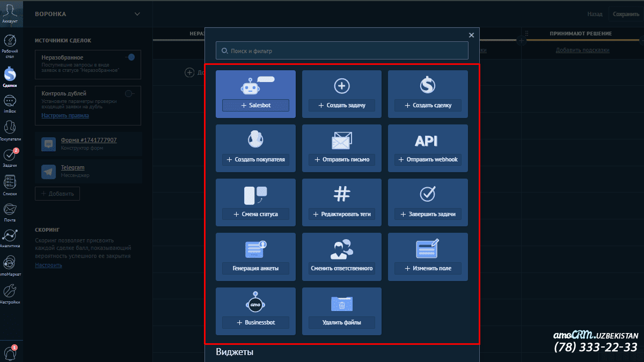
Task: Open the Форма #1741777907 link
Action: [89, 140]
